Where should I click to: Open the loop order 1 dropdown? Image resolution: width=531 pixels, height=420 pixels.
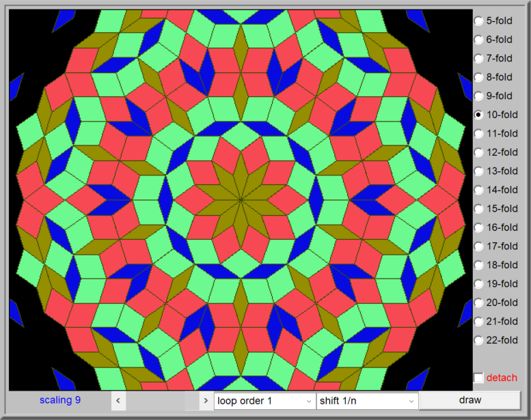[x=265, y=401]
